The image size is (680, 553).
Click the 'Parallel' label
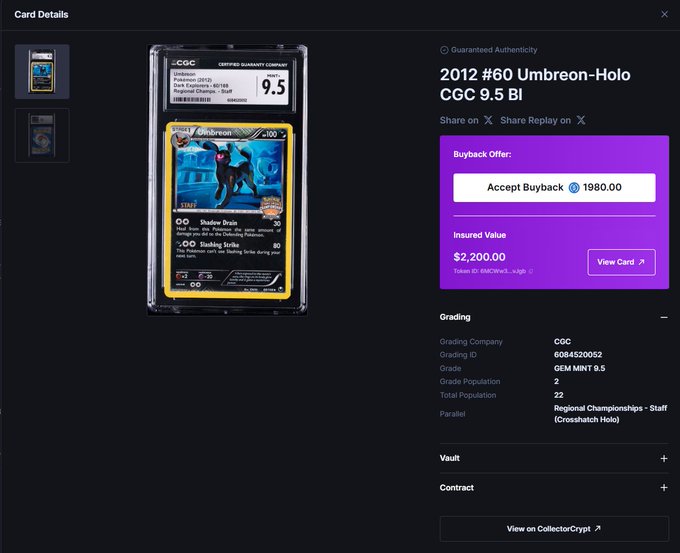tap(452, 414)
